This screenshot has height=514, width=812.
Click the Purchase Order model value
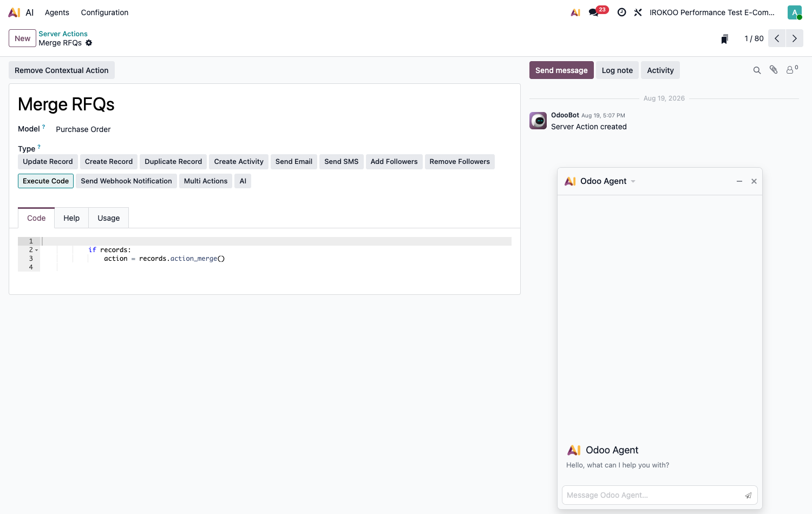pyautogui.click(x=83, y=129)
